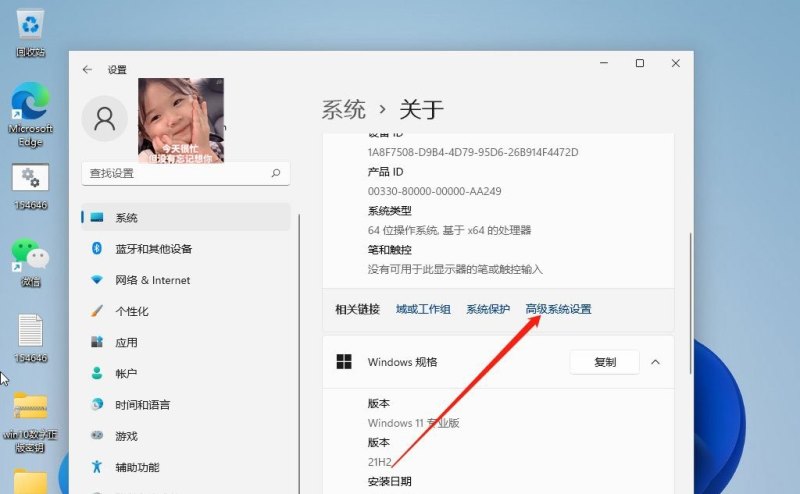Click the 域或工作组 link
Screen dimensions: 800x494
[423, 309]
